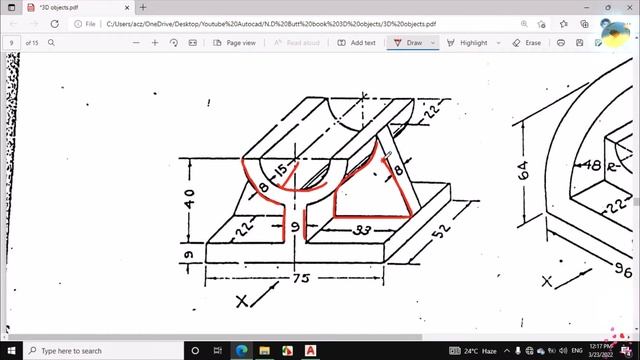Click the microphone tray icon
This screenshot has height=360, width=640.
pos(518,351)
